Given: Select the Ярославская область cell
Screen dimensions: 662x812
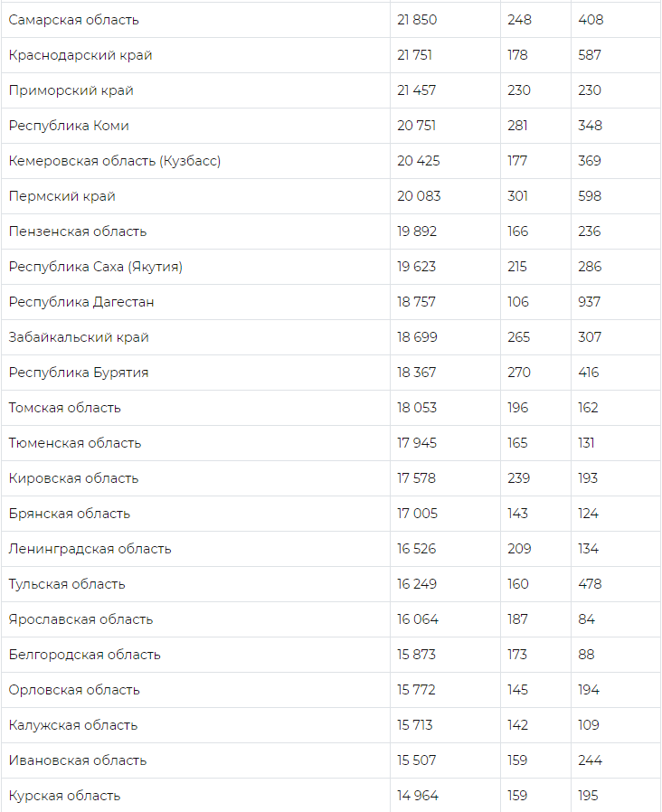Looking at the screenshot, I should click(81, 619).
